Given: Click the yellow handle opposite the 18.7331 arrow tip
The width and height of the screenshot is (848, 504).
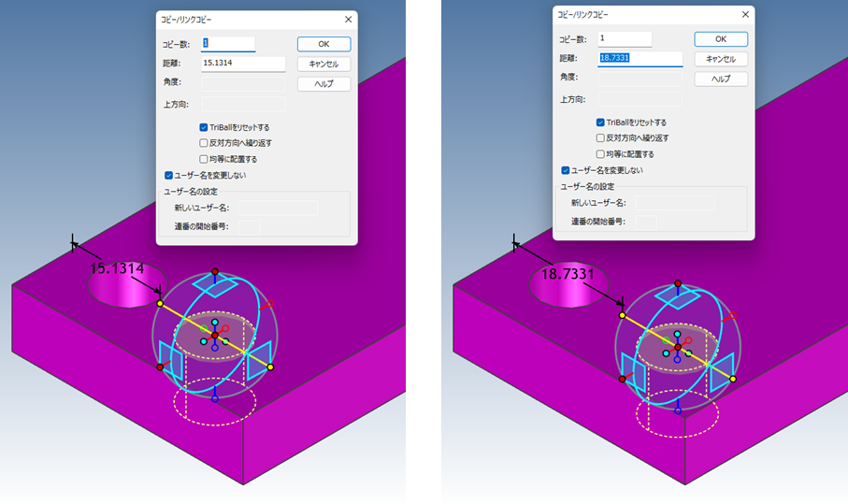Looking at the screenshot, I should pos(733,379).
